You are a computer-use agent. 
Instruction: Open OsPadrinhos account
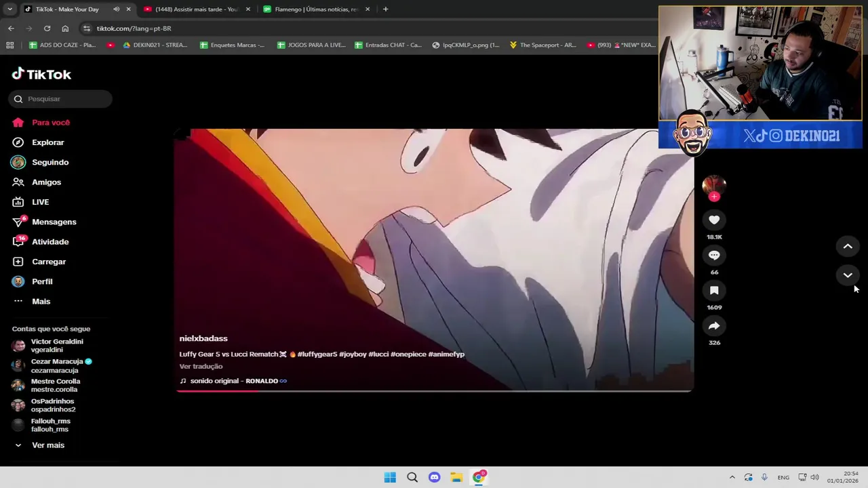point(43,405)
